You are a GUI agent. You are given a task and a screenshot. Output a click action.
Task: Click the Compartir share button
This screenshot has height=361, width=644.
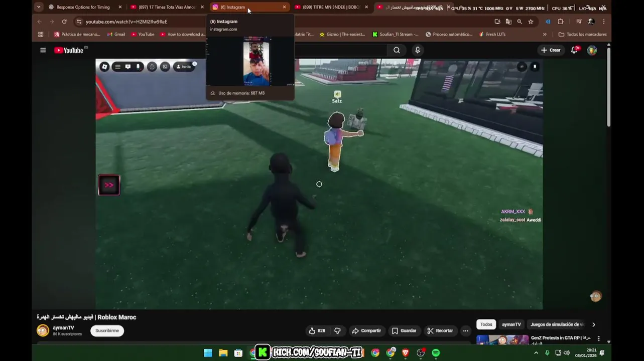coord(366,331)
